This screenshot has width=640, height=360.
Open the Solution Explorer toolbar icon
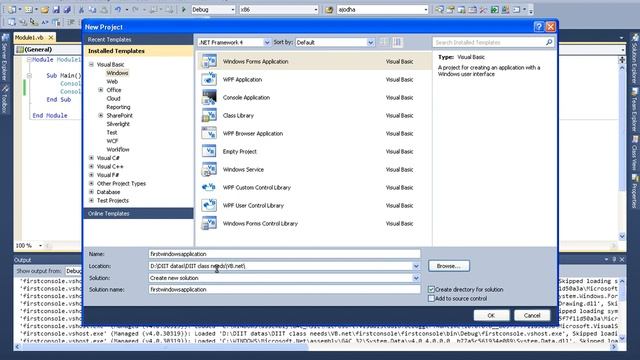pyautogui.click(x=440, y=9)
